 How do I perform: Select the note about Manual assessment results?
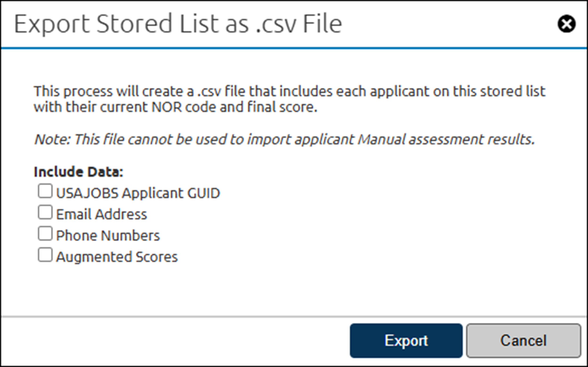[283, 139]
